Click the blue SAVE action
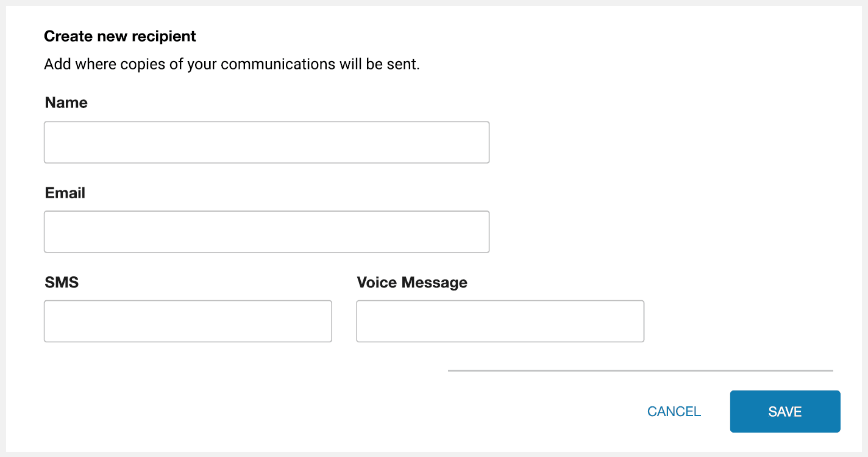The width and height of the screenshot is (868, 457). coord(784,411)
